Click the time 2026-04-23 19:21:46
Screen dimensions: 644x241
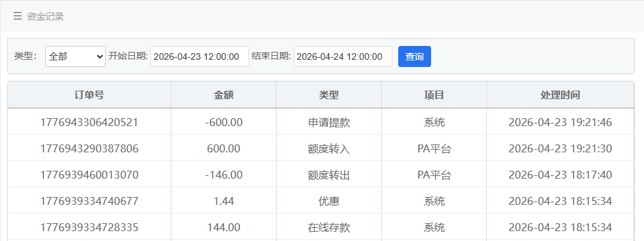[560, 122]
